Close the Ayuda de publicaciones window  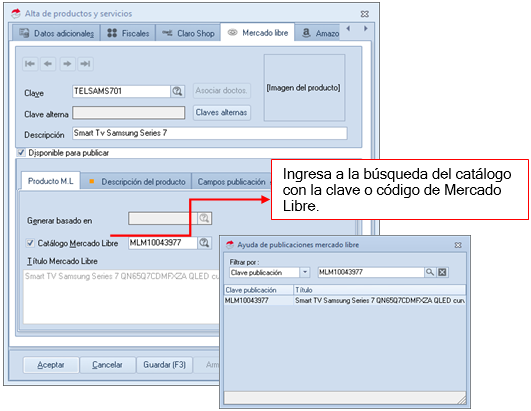tap(458, 245)
